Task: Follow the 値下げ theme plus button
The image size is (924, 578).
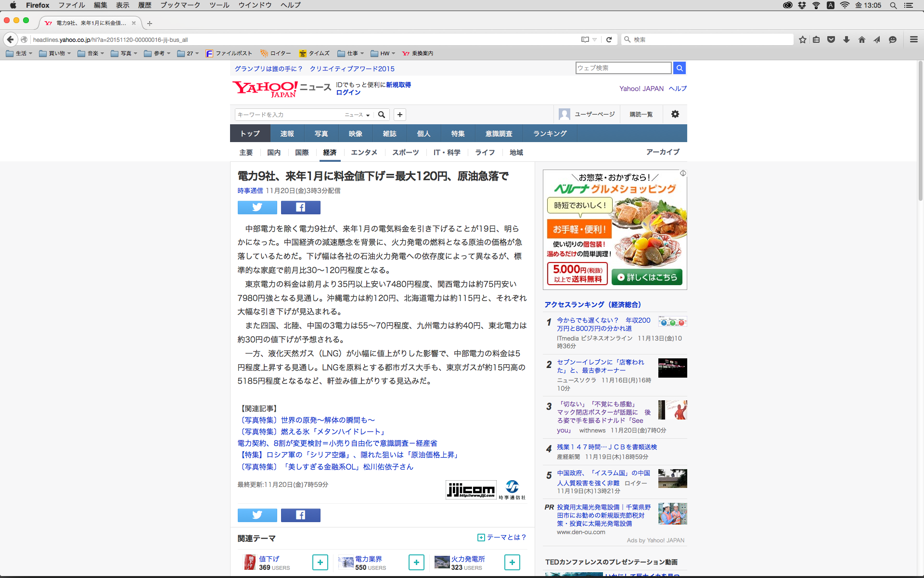Action: 320,562
